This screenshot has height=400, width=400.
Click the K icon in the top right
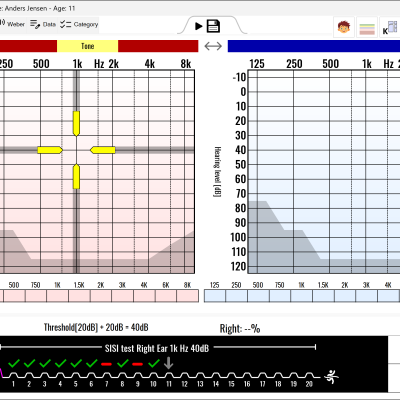(390, 28)
